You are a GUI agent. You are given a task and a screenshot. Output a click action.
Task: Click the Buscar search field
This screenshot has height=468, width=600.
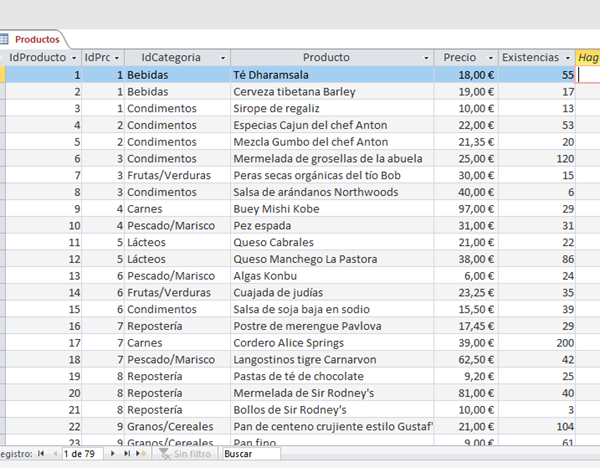251,454
